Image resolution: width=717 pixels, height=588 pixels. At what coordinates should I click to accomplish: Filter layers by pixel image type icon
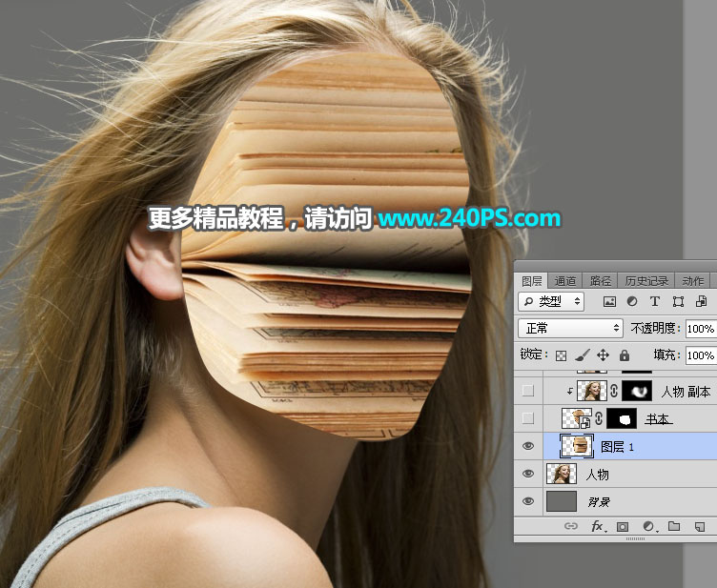pos(609,301)
